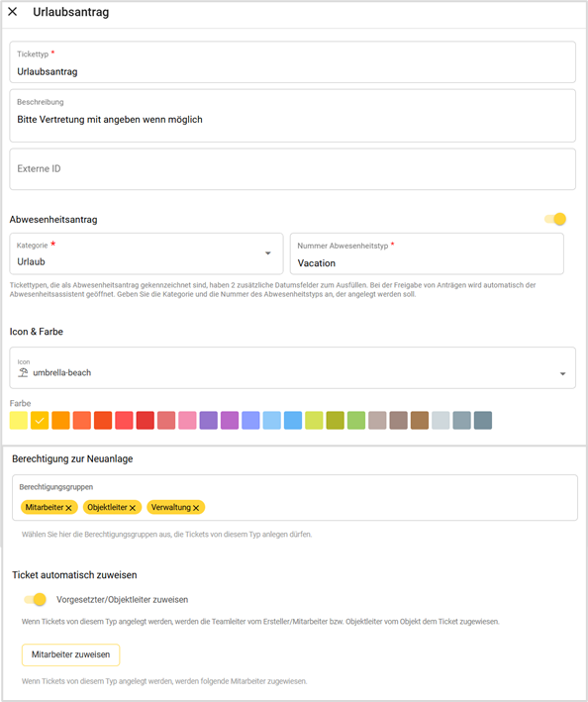Edit the Tickettyp field
Image resolution: width=588 pixels, height=702 pixels.
tap(293, 62)
